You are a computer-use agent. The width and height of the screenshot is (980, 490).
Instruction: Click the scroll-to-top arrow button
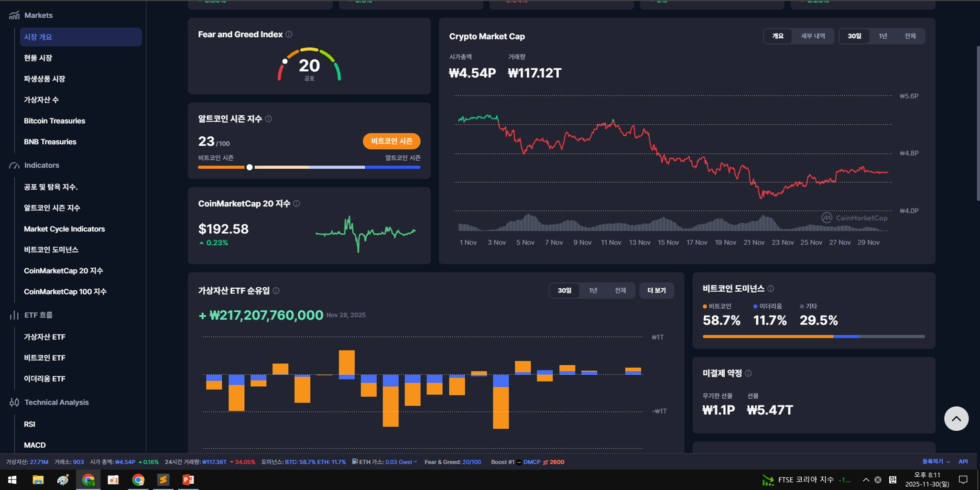956,419
